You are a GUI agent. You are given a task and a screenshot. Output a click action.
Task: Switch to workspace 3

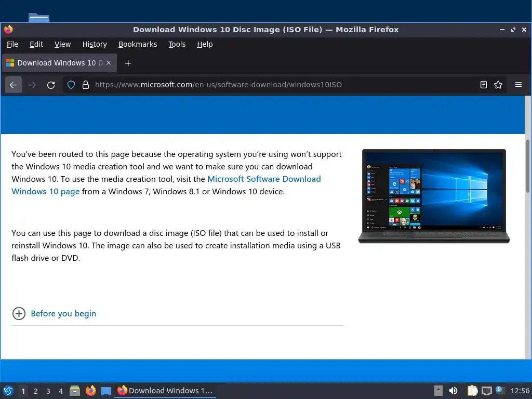[x=48, y=391]
